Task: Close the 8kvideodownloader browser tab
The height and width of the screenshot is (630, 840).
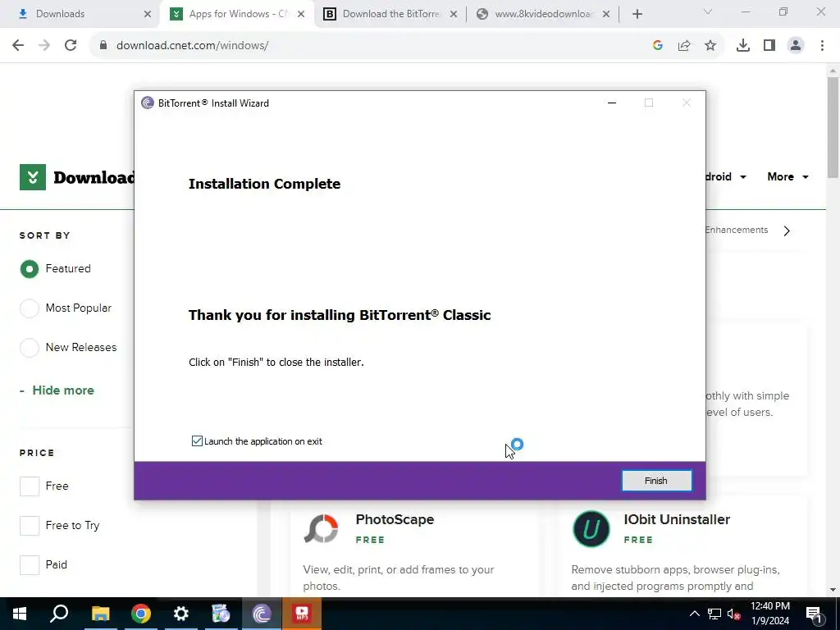Action: tap(606, 14)
